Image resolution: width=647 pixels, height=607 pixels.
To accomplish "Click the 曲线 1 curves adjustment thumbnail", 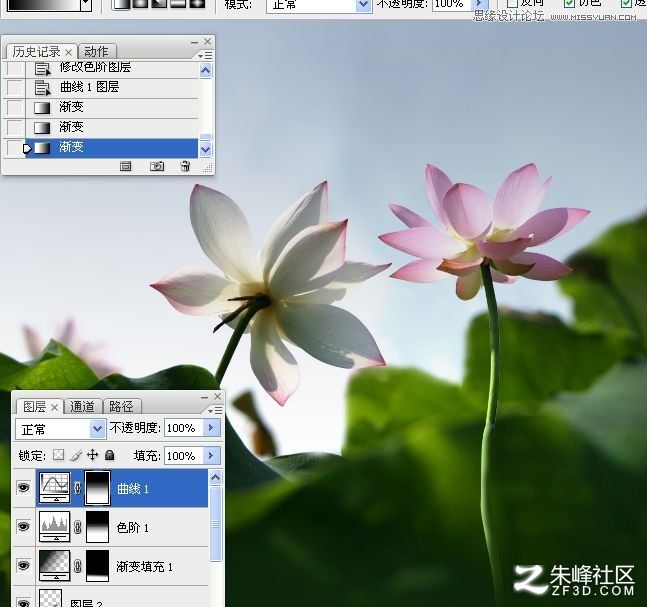I will (55, 488).
